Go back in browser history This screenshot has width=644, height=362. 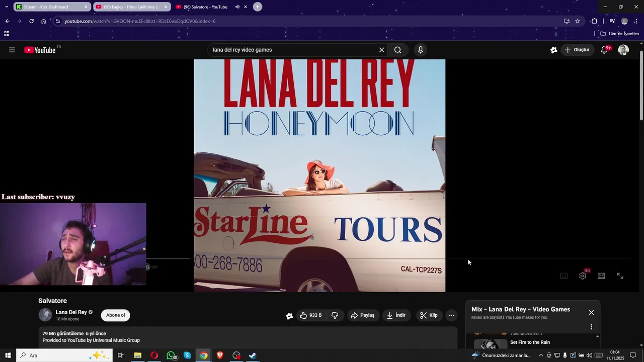pos(7,21)
